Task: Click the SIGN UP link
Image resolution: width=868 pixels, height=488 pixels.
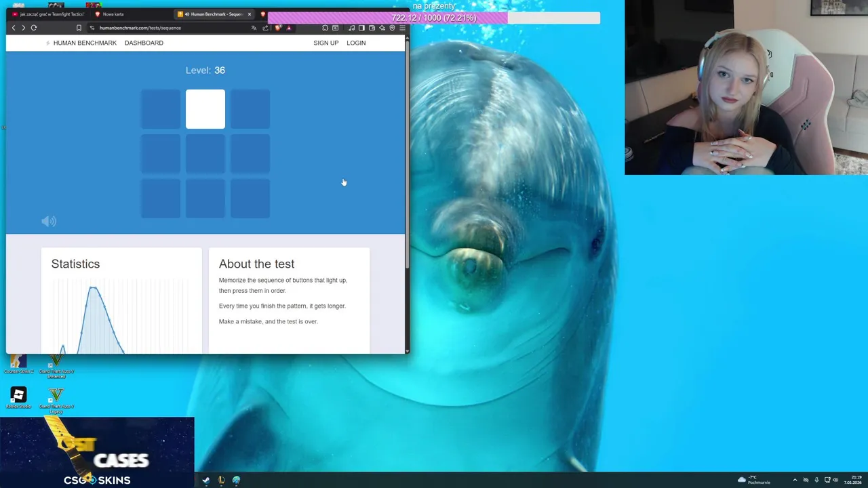Action: pyautogui.click(x=325, y=43)
